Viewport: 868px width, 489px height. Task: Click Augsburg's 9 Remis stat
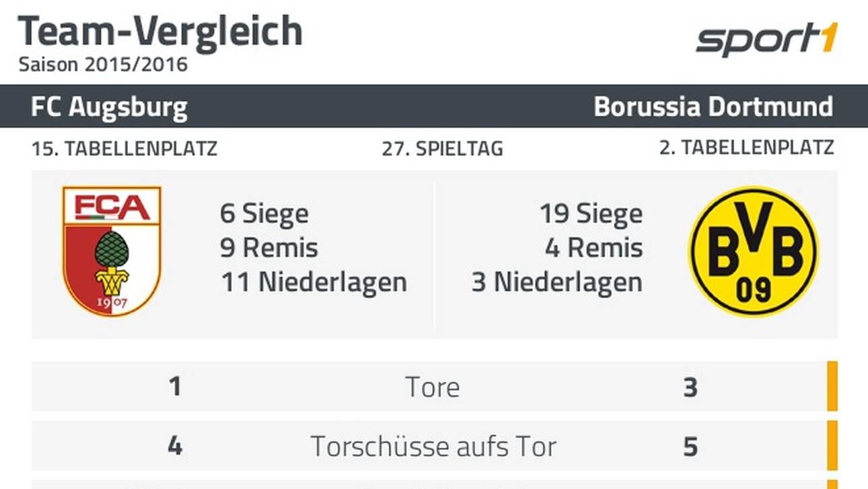click(269, 248)
